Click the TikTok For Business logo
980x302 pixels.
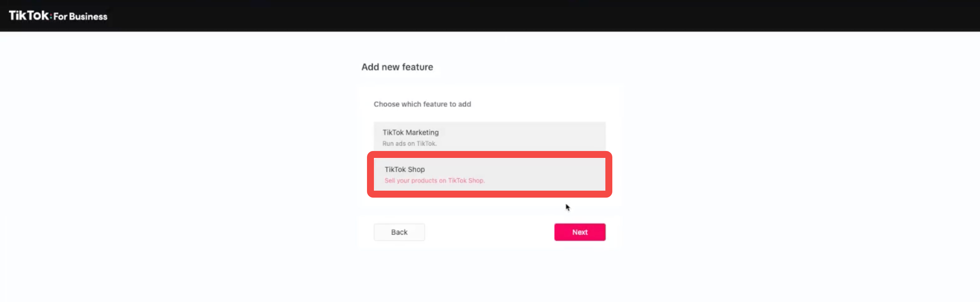pos(58,16)
